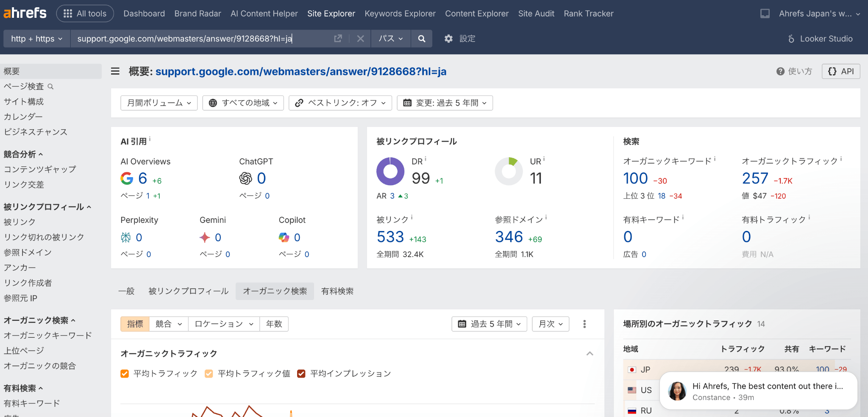
Task: Open the 月次 granularity dropdown
Action: pyautogui.click(x=550, y=324)
